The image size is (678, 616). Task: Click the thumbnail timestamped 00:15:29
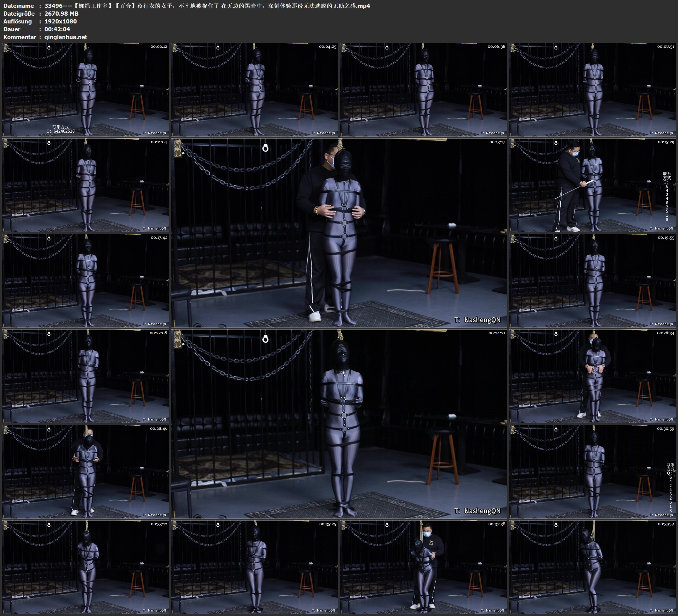pos(593,185)
